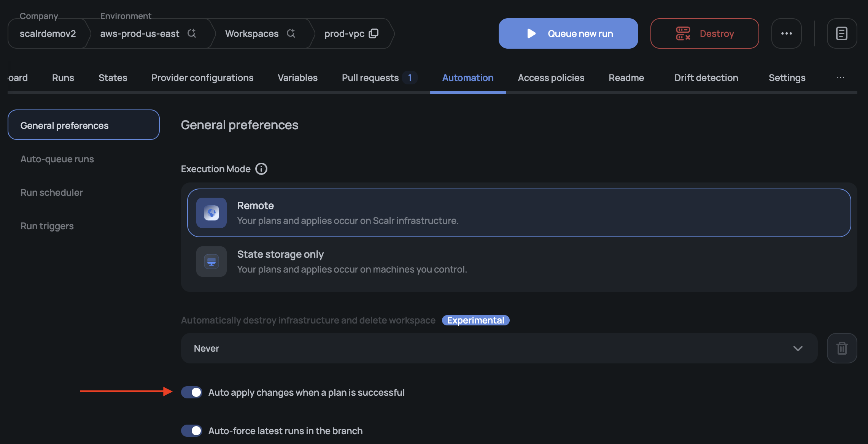Image resolution: width=868 pixels, height=444 pixels.
Task: Select State storage only execution mode
Action: pos(519,262)
